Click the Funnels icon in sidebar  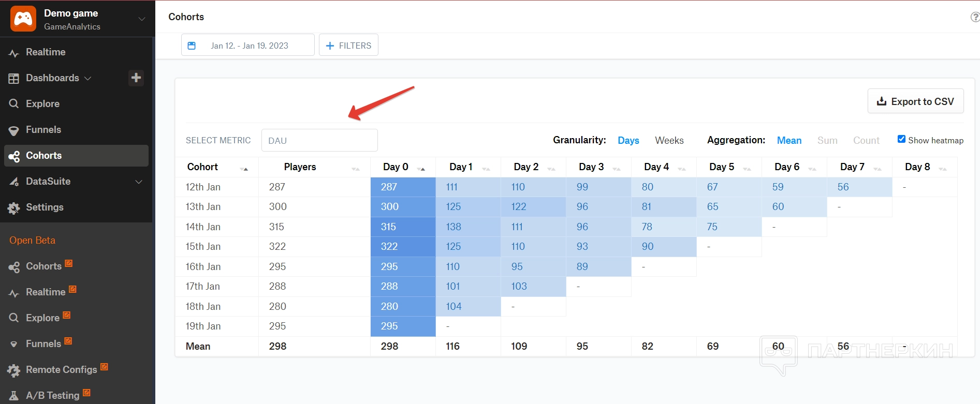14,130
